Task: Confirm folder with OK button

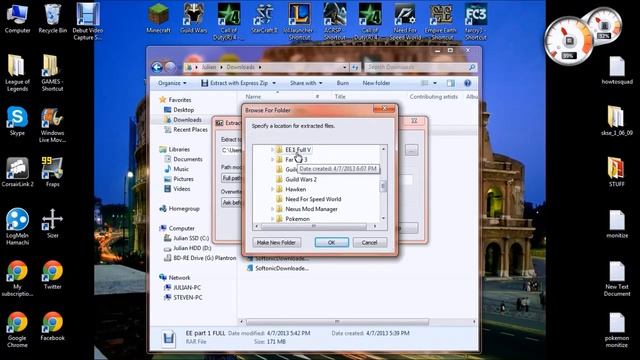Action: tap(331, 242)
